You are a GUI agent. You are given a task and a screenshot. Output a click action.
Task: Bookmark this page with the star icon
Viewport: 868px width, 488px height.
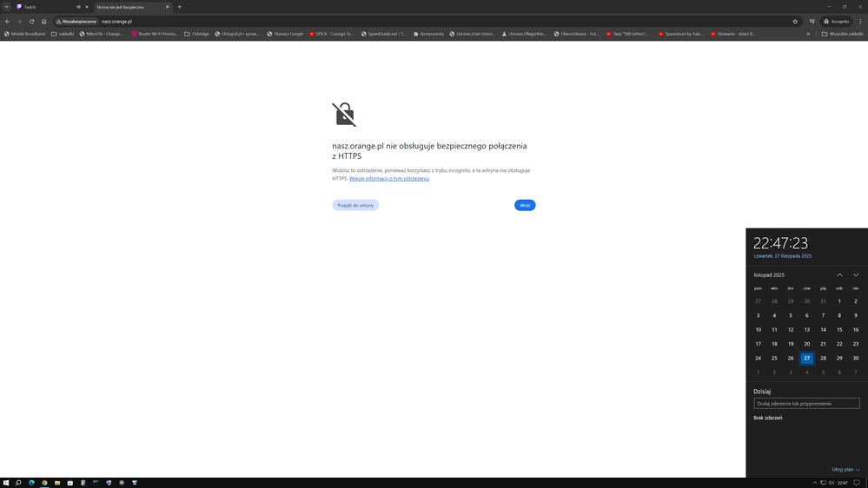tap(795, 21)
